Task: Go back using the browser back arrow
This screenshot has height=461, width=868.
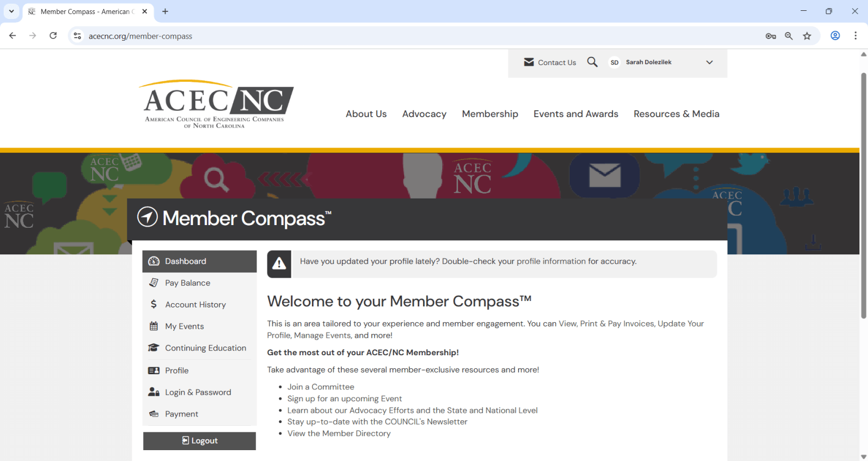Action: (x=12, y=36)
